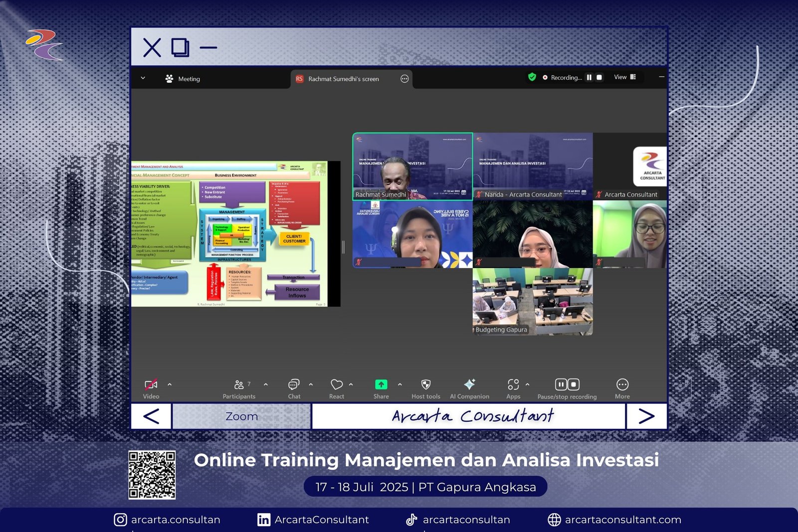Click the green encryption shield icon
798x532 pixels.
pyautogui.click(x=532, y=77)
